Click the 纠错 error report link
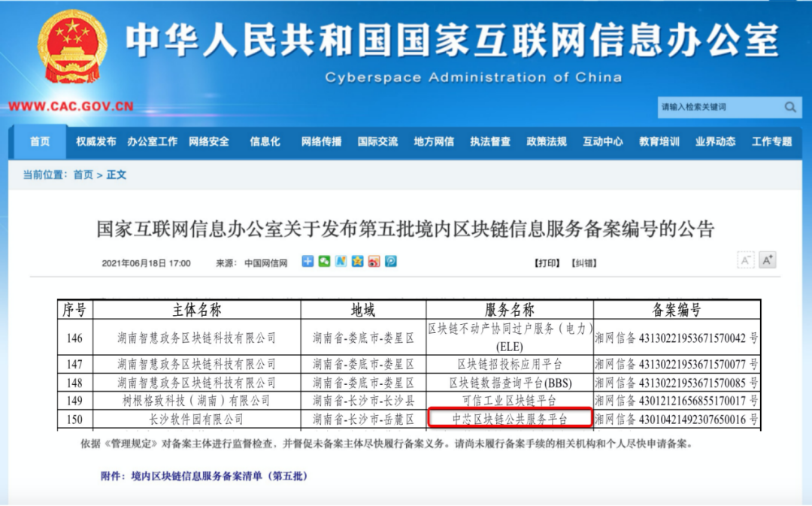 click(x=584, y=263)
